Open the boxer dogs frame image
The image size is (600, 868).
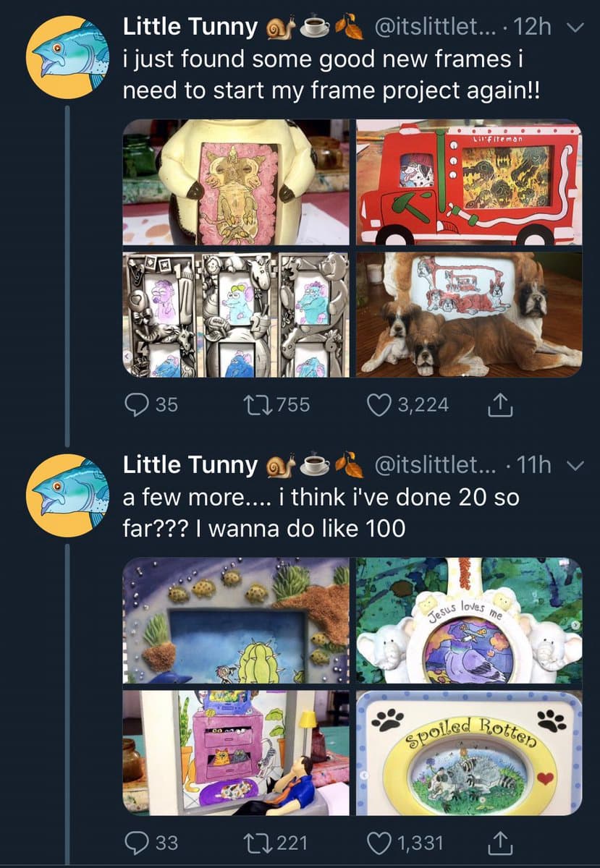click(469, 314)
